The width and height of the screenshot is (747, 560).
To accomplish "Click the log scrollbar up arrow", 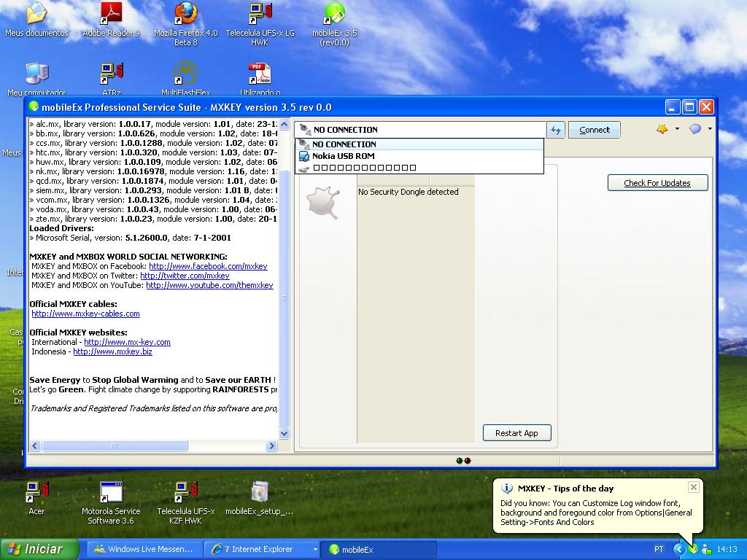I will point(285,124).
